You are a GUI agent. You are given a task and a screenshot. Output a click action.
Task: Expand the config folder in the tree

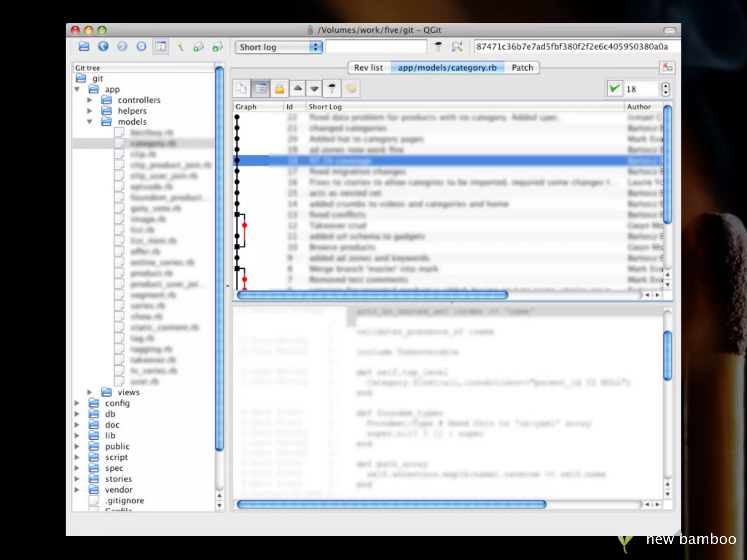pos(77,403)
